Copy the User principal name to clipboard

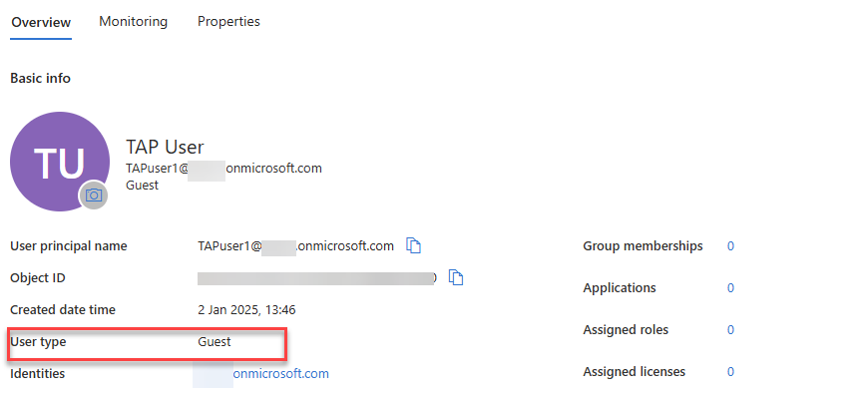(413, 245)
